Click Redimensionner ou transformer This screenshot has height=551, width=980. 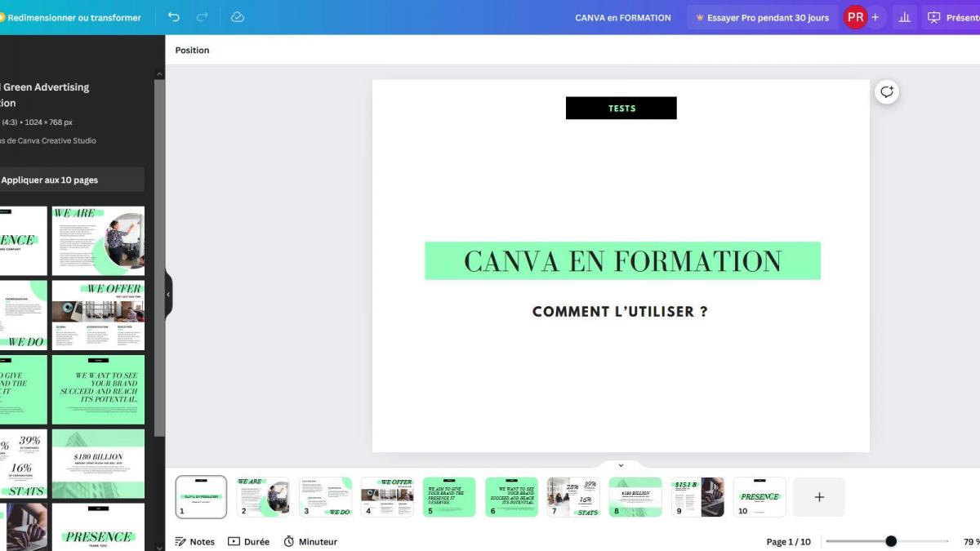[71, 17]
